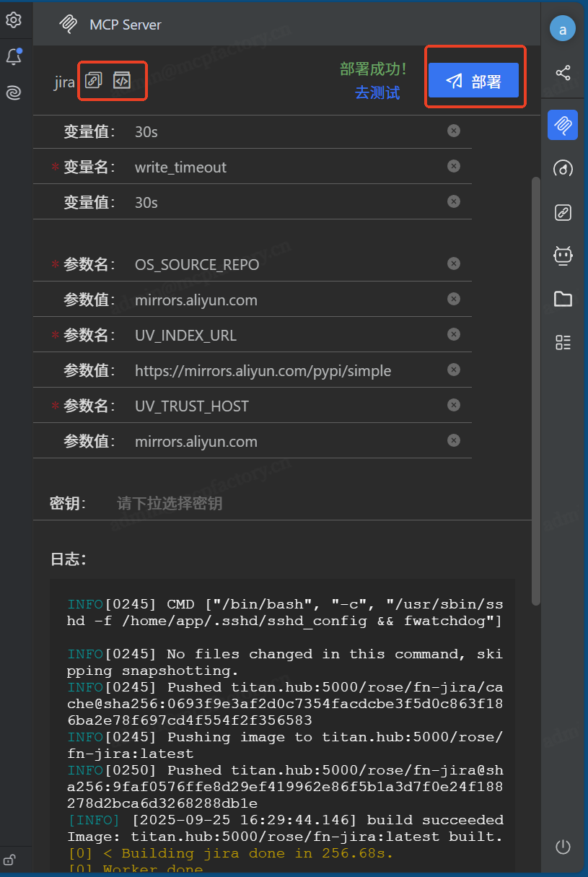Clear the write_timeout variable name field
588x877 pixels.
453,166
